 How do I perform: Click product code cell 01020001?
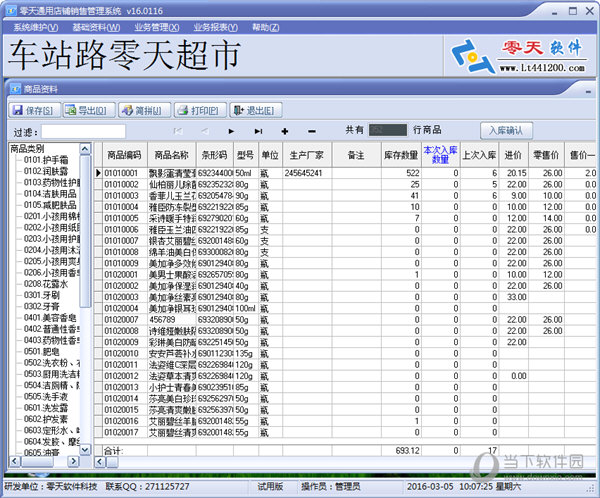click(125, 274)
